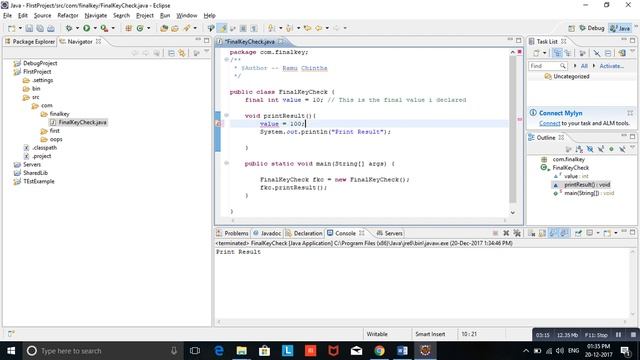Click the Open Type toolbar icon
This screenshot has width=640, height=360.
click(164, 28)
